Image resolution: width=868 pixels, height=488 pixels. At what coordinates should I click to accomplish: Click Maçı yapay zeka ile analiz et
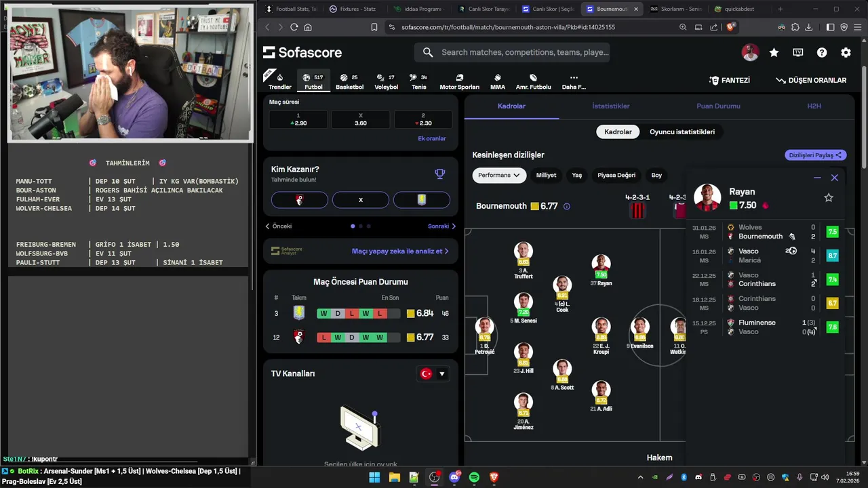pos(400,251)
